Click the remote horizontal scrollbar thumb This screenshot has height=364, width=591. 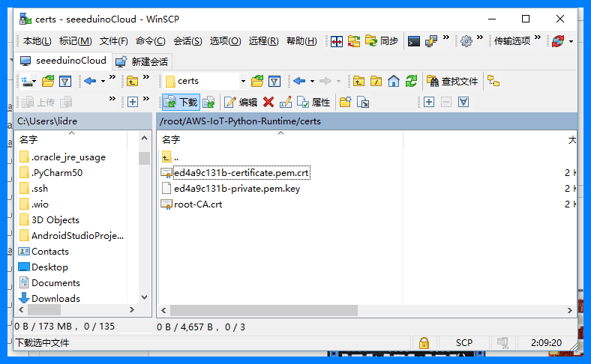pyautogui.click(x=264, y=311)
